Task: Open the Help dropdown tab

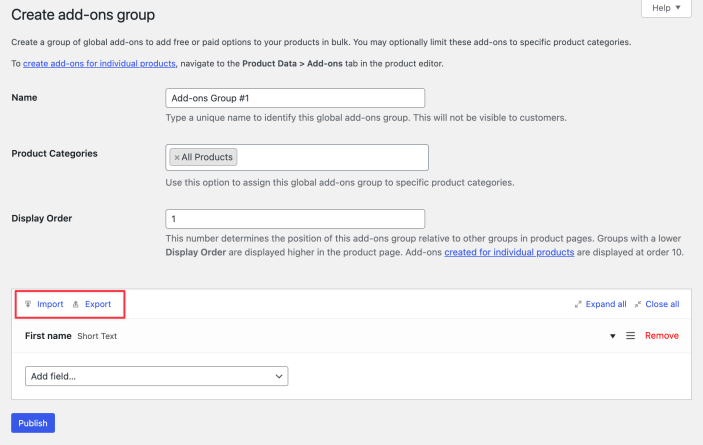Action: (x=665, y=8)
